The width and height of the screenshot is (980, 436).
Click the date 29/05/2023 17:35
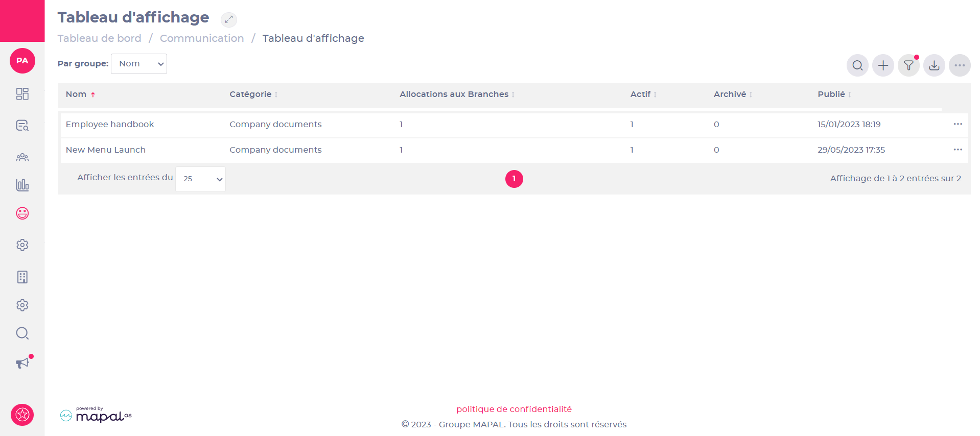(851, 150)
